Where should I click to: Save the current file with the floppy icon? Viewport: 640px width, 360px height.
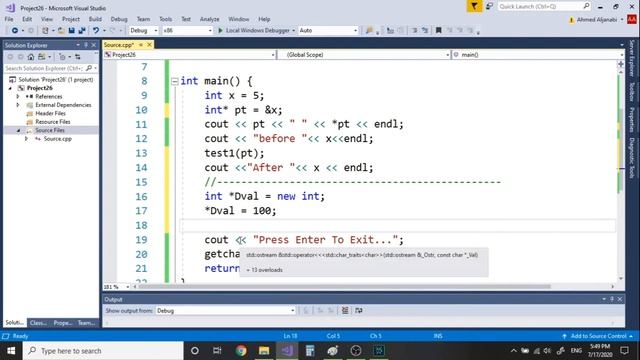coord(71,31)
